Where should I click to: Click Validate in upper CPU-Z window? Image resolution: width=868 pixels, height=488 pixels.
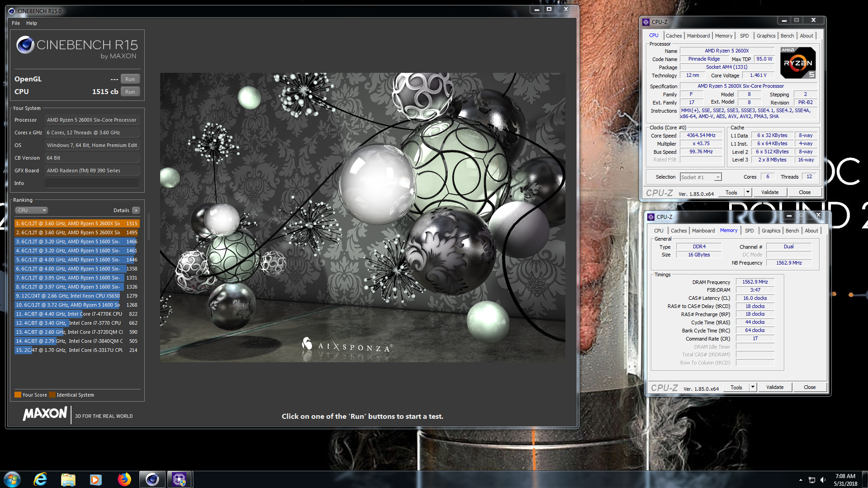click(x=770, y=192)
